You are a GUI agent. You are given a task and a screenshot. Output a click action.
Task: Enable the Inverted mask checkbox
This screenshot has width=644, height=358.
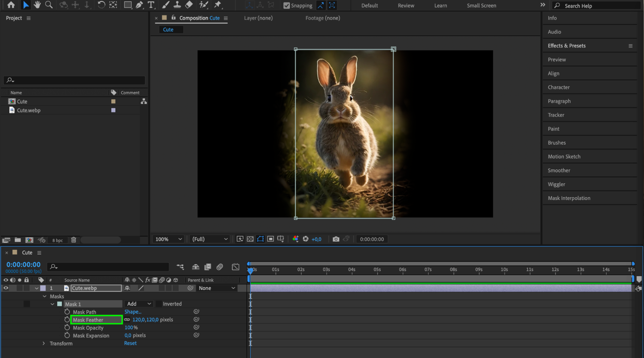click(x=159, y=304)
